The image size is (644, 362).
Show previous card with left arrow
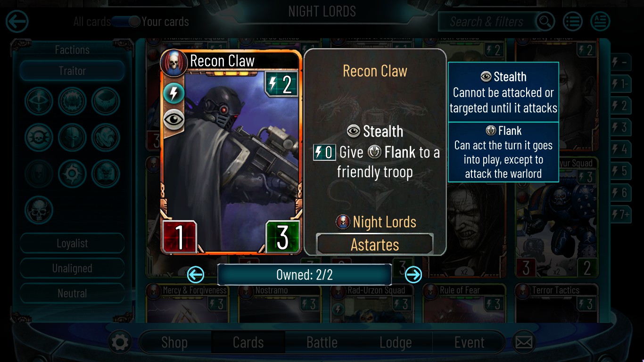pyautogui.click(x=196, y=274)
